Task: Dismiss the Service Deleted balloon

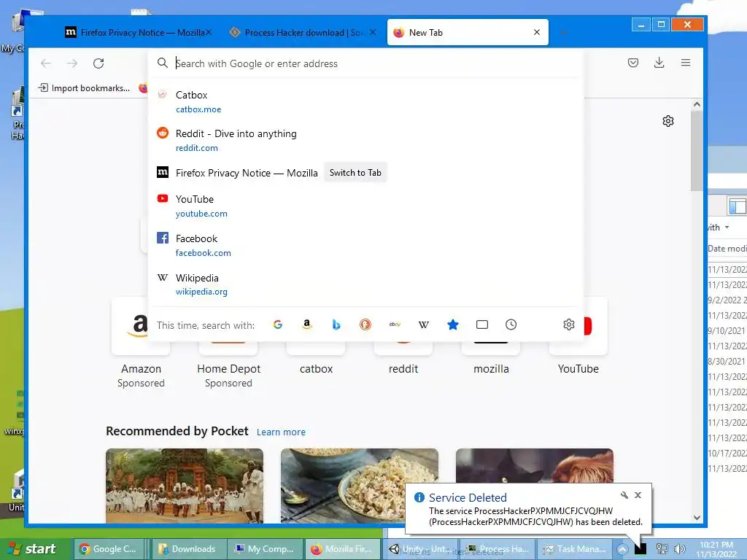Action: [638, 495]
